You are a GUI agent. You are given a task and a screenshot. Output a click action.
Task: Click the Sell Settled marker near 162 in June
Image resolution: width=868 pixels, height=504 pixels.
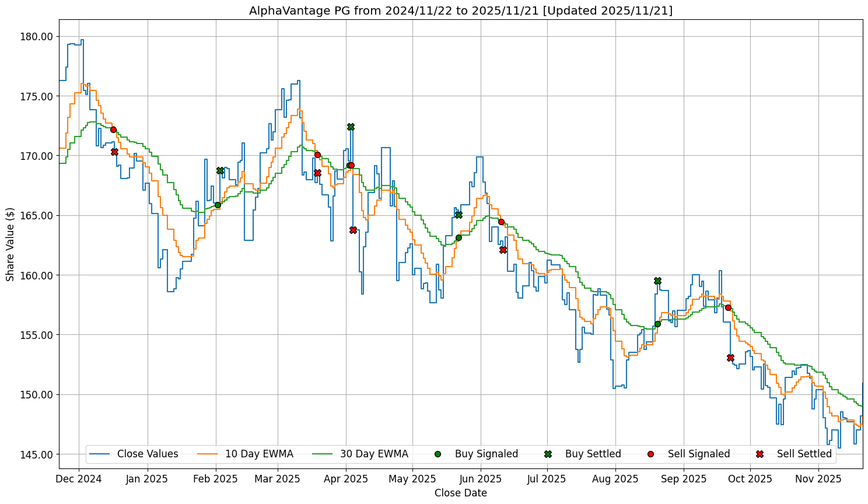tap(503, 250)
